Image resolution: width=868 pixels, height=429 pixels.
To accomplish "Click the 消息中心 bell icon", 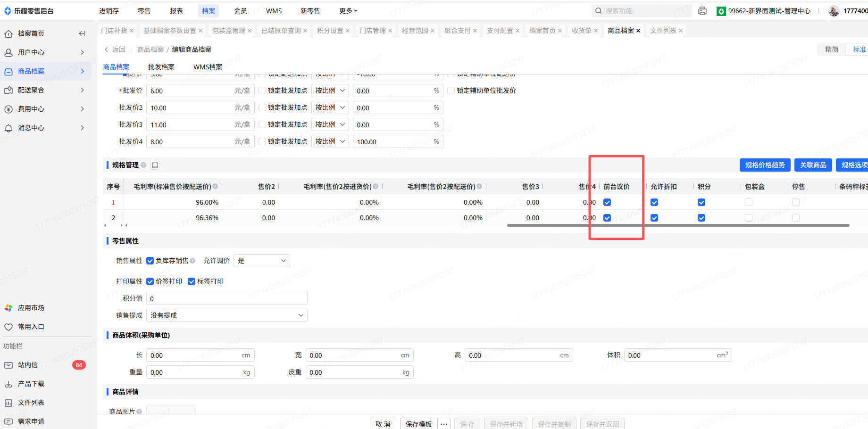I will [8, 128].
